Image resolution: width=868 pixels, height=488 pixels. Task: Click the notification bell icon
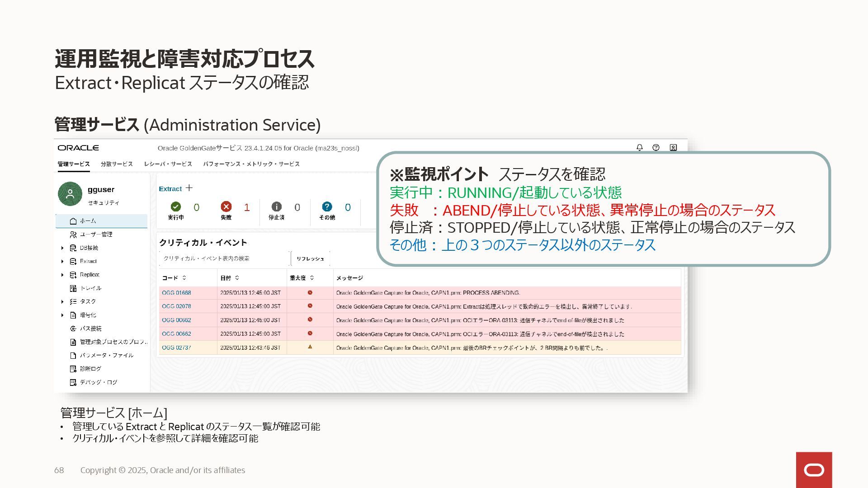[x=639, y=148]
